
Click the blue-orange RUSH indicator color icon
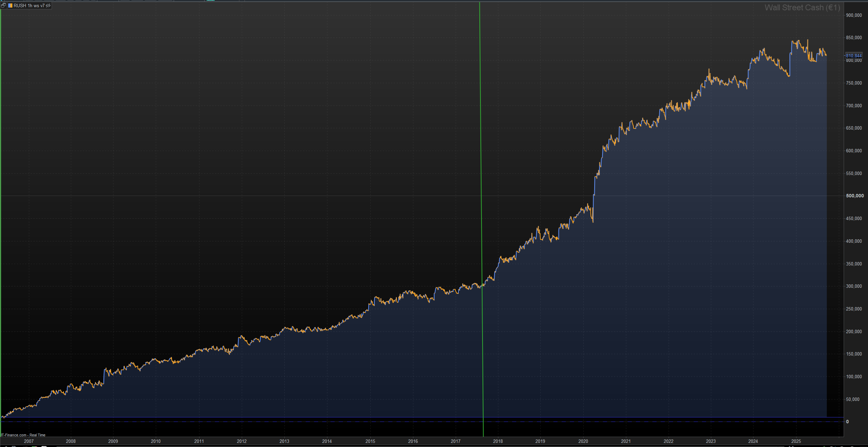pos(10,6)
